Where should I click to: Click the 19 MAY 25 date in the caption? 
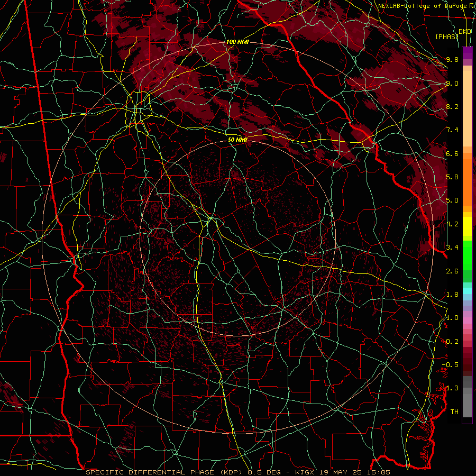coord(340,472)
